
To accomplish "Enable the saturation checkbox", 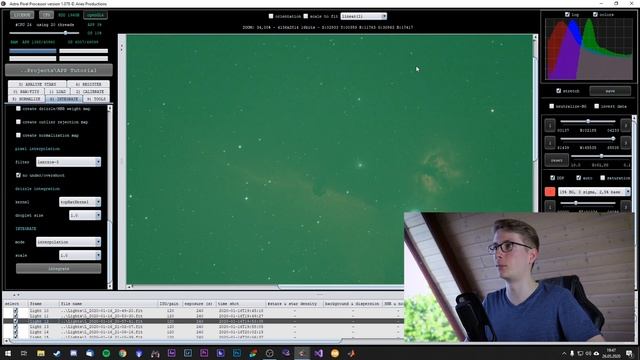I will 603,178.
